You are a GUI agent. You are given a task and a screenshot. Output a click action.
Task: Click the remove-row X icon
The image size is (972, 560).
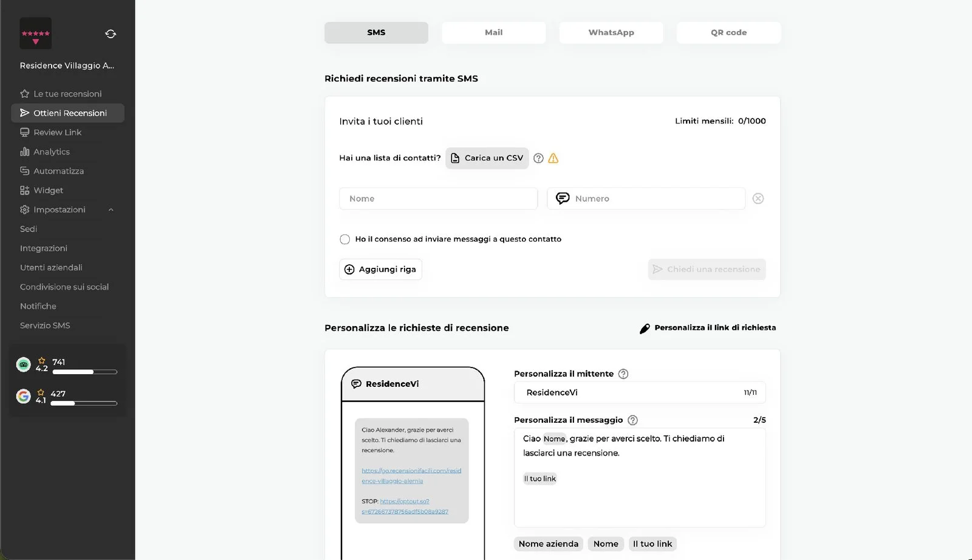pos(758,199)
